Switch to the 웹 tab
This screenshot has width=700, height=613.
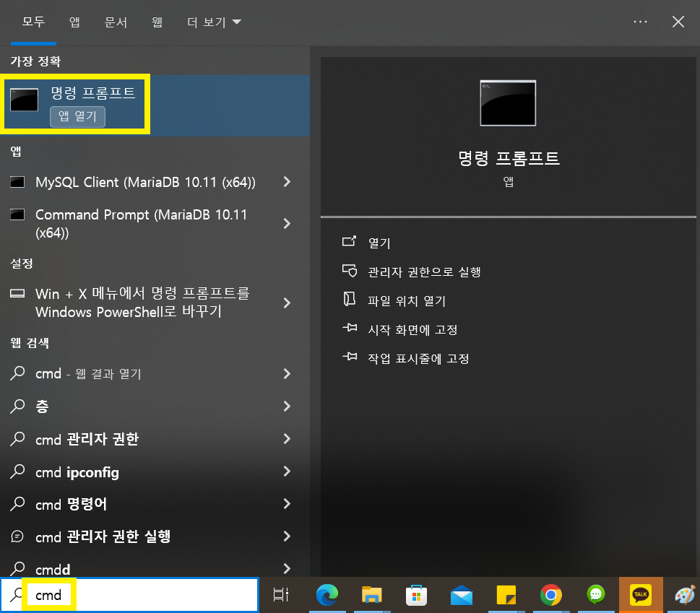coord(157,22)
